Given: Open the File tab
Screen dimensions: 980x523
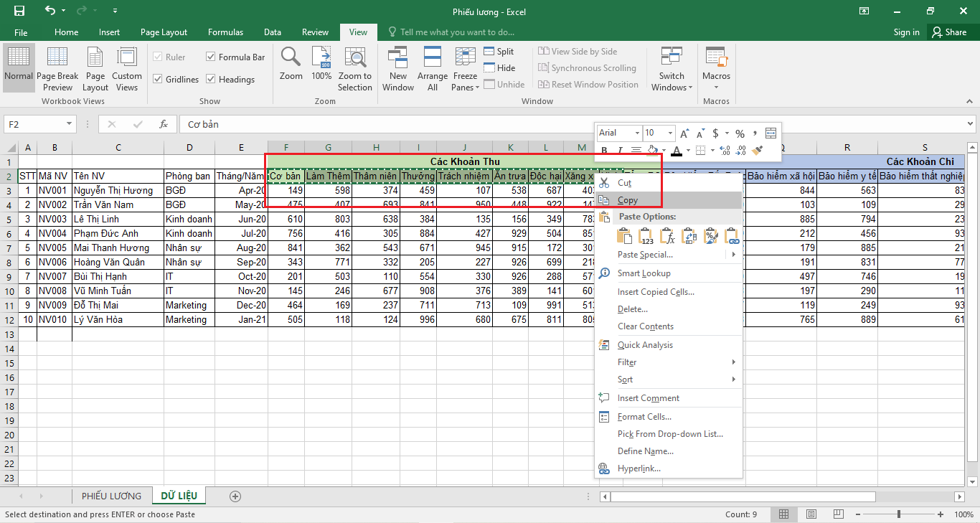Looking at the screenshot, I should (x=21, y=32).
